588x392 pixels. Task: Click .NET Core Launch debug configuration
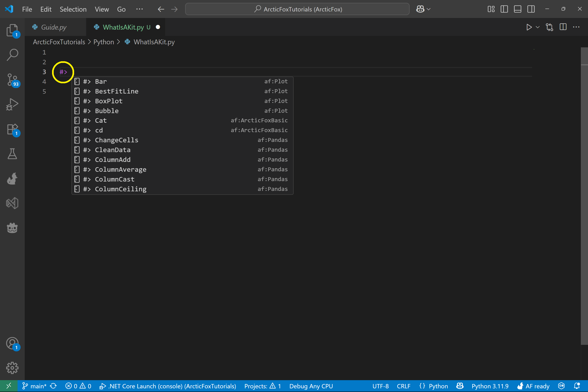(167, 386)
